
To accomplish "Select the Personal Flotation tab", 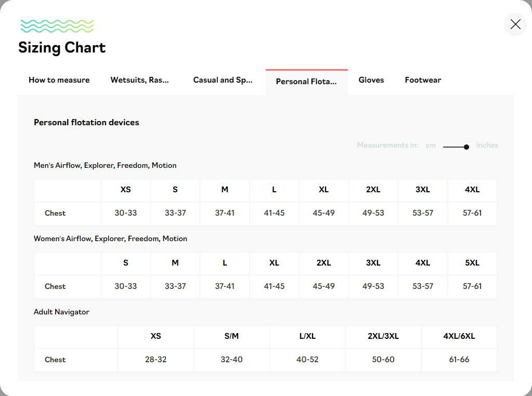I will (306, 82).
